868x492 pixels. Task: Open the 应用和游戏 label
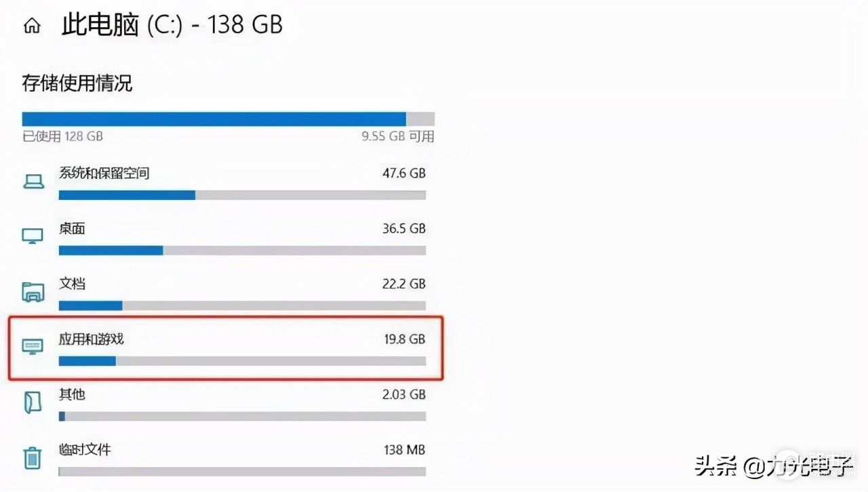[91, 339]
